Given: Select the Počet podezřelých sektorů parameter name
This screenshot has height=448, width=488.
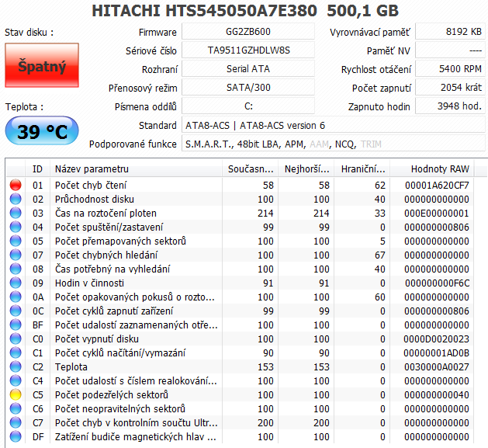Looking at the screenshot, I should click(112, 394).
